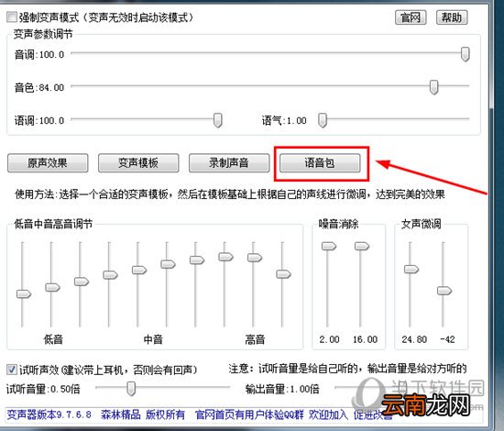Open the 语音包 voice pack button
Viewport: 504px width, 431px height.
320,163
